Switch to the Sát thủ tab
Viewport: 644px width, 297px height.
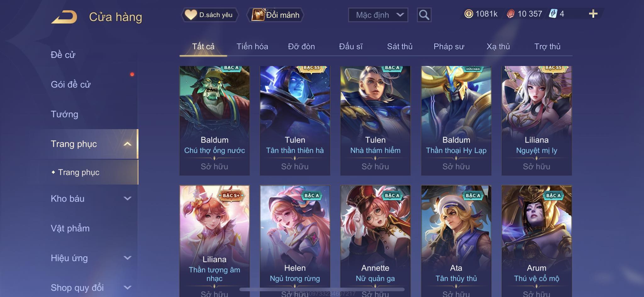(x=400, y=46)
